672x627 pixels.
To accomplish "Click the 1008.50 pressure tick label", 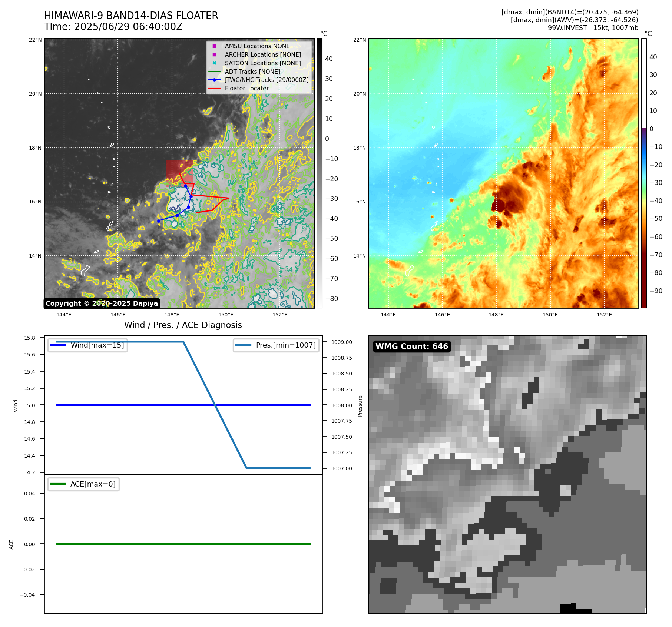I will click(x=342, y=374).
